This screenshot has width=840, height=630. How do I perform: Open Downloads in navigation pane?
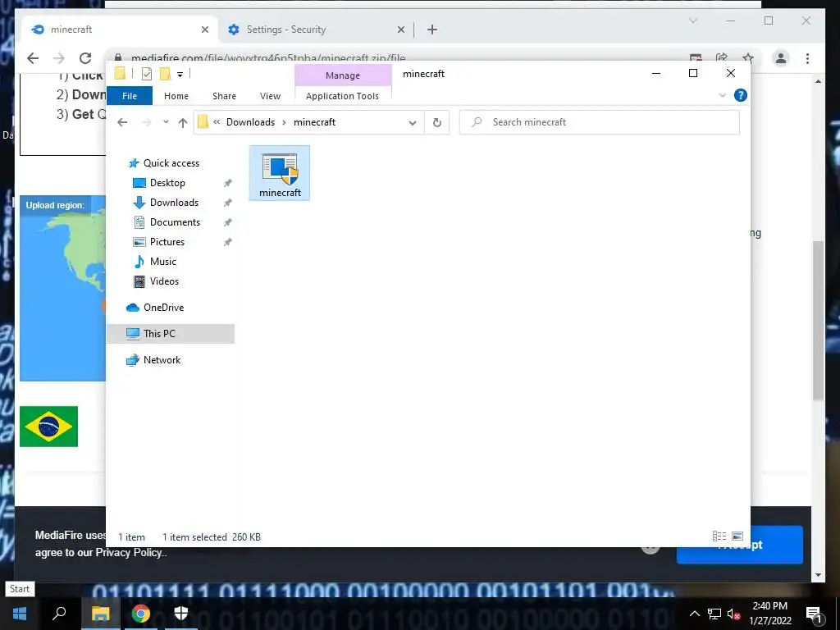click(x=174, y=203)
